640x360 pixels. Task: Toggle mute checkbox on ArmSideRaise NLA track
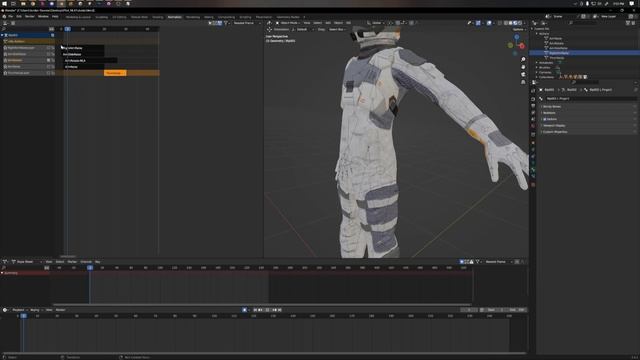(48, 54)
